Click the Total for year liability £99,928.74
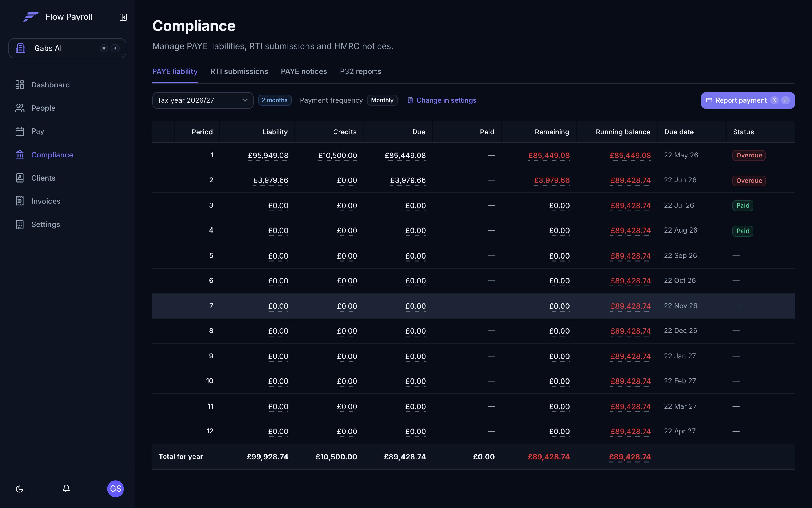 [267, 457]
